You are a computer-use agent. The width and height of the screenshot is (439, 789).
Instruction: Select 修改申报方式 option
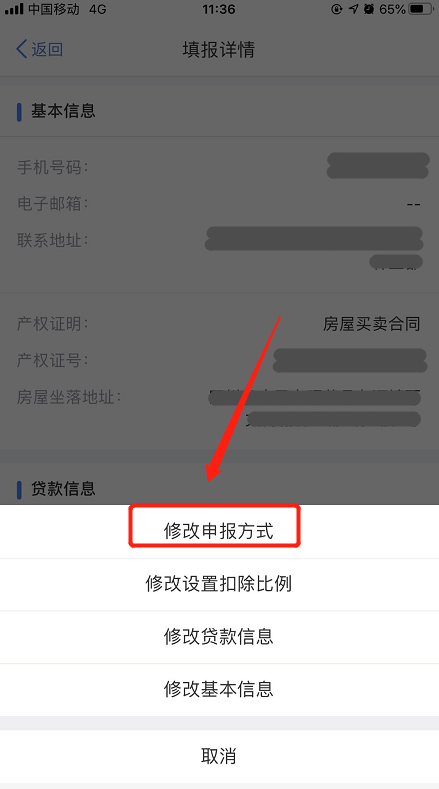(x=219, y=531)
